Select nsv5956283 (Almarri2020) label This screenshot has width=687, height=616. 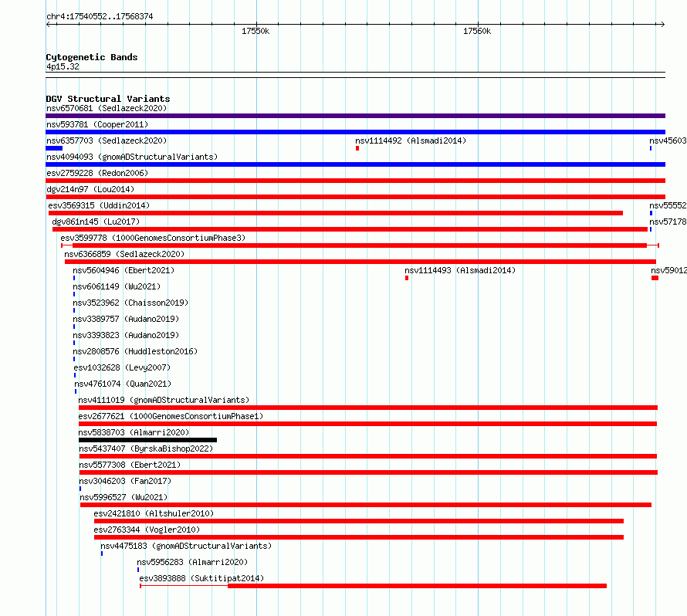tap(192, 562)
